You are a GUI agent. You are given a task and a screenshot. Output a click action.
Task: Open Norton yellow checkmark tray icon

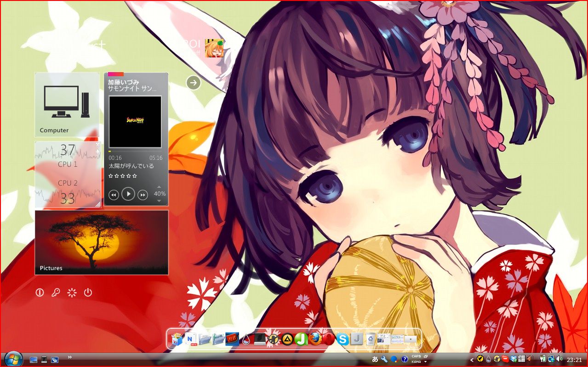pyautogui.click(x=480, y=359)
